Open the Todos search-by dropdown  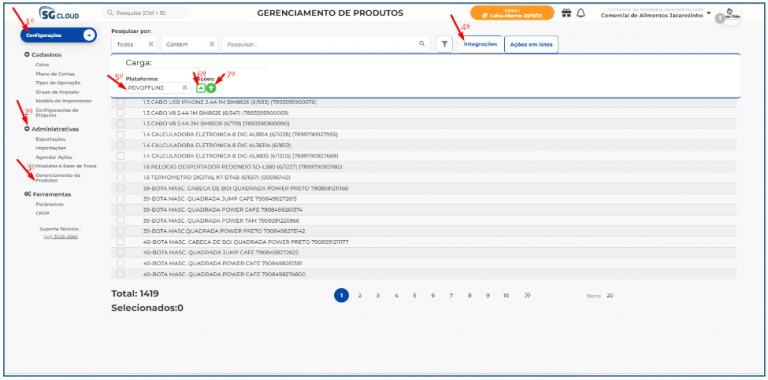134,44
